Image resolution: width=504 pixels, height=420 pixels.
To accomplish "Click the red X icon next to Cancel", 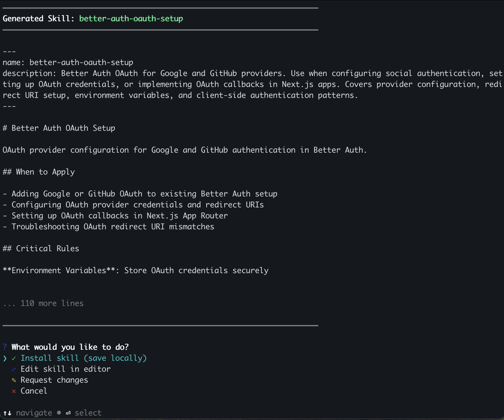I will click(13, 391).
